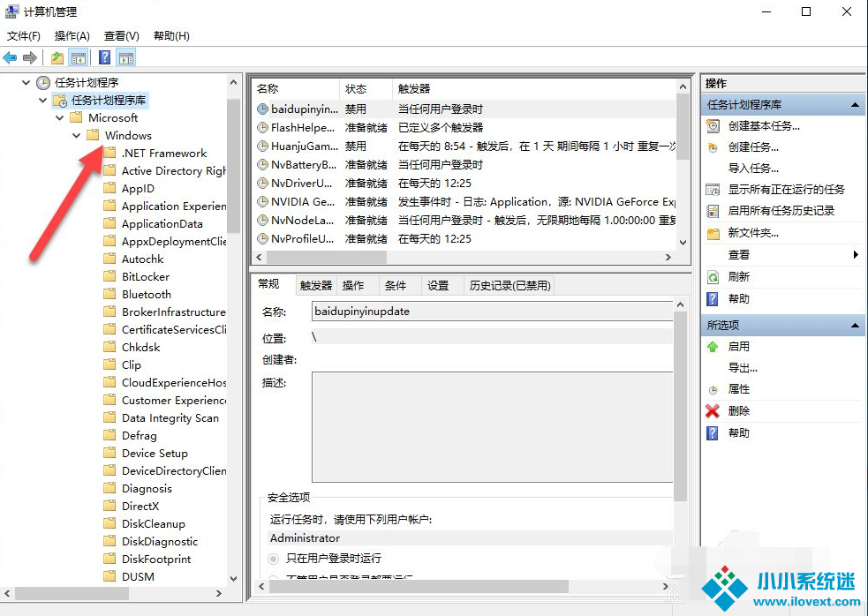The height and width of the screenshot is (616, 868).
Task: Click the HuanjuGame task clock icon
Action: point(262,146)
